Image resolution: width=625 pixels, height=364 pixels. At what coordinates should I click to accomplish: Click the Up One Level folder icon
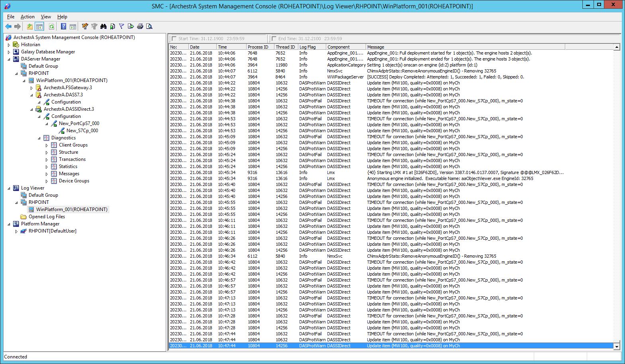pos(30,26)
